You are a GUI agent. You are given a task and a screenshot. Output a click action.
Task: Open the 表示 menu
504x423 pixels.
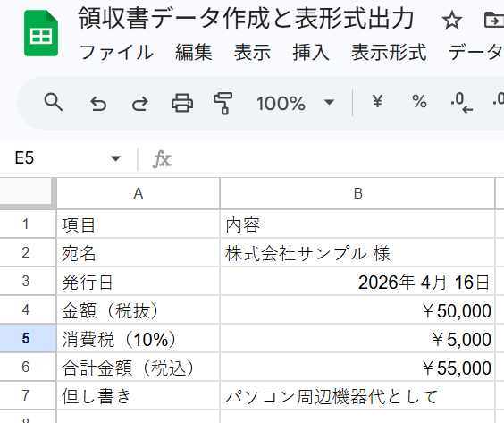tap(252, 52)
